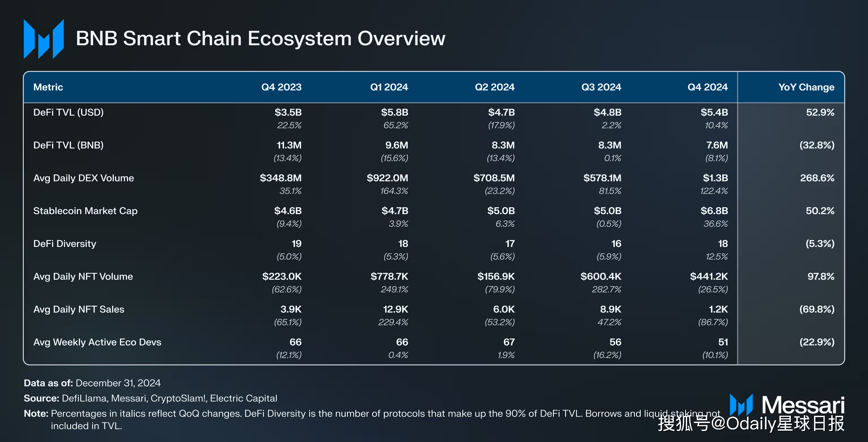Select the Q3 2024 column header
This screenshot has height=442, width=868.
click(602, 87)
